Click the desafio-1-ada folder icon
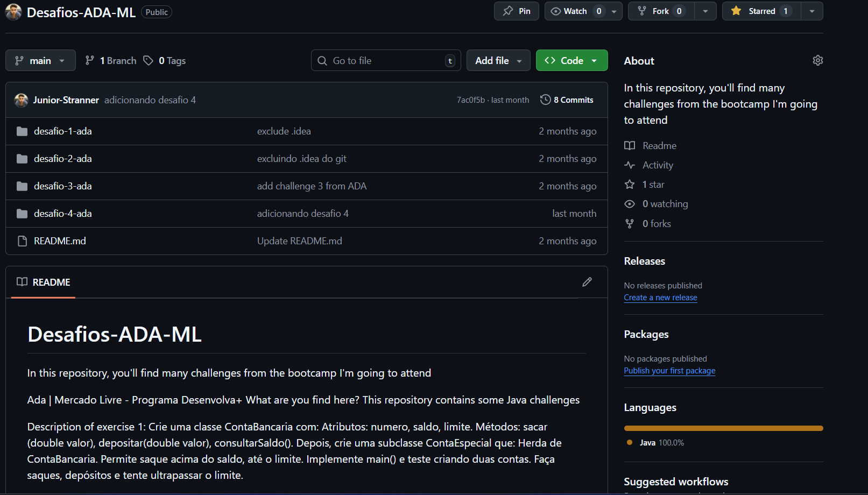 22,131
